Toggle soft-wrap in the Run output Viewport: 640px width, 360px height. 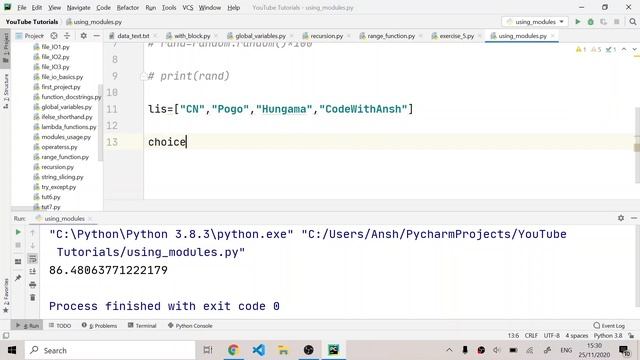pos(33,259)
